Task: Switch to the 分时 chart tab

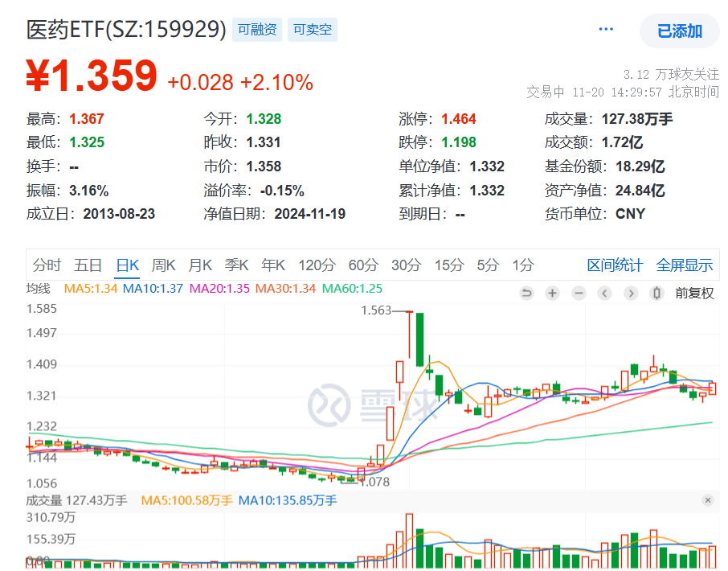Action: click(x=47, y=265)
